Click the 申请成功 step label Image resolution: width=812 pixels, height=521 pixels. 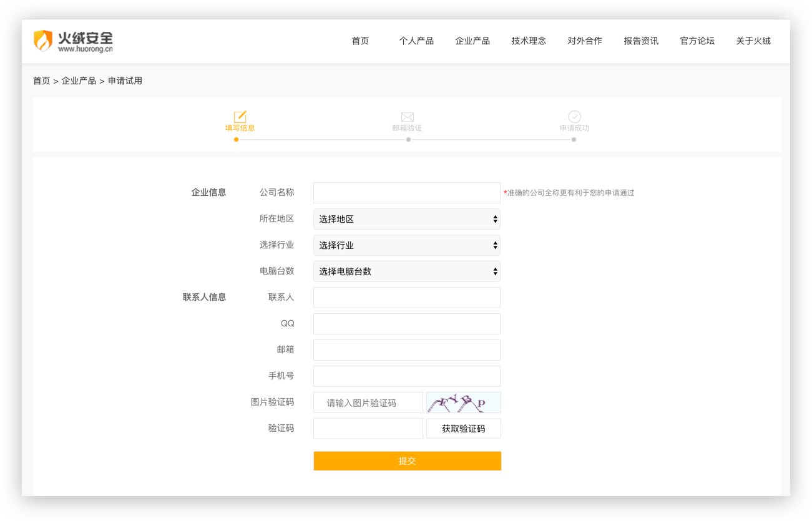(575, 128)
